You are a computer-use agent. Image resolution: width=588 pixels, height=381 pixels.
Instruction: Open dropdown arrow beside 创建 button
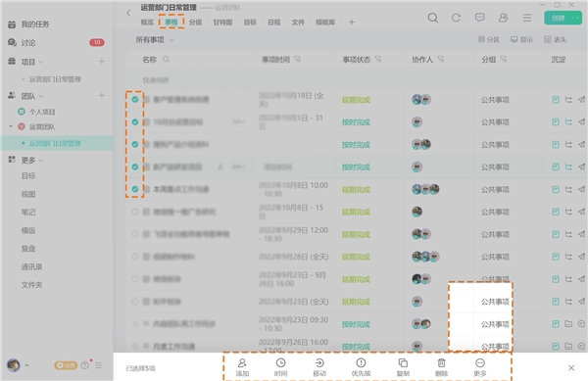pos(577,18)
